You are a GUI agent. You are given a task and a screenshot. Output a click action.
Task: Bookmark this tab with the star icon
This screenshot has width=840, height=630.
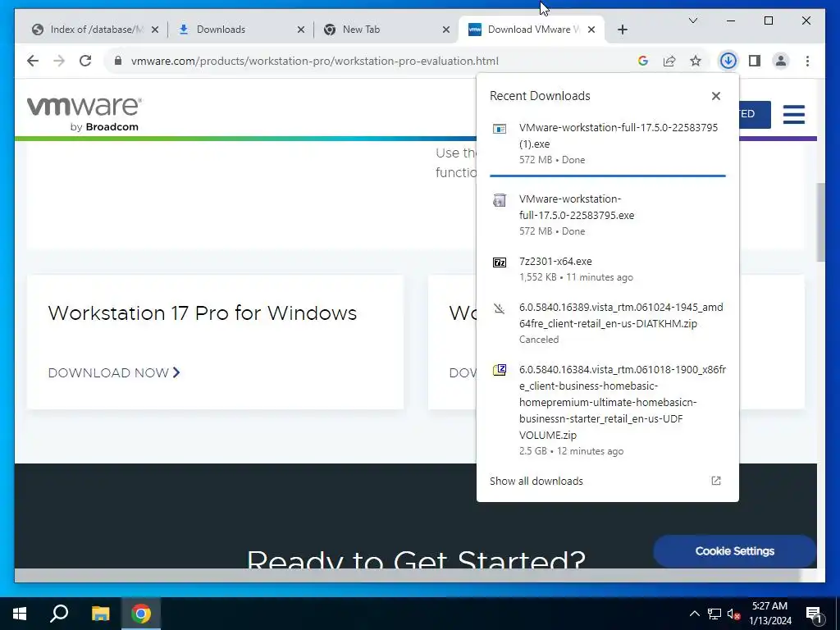point(696,61)
